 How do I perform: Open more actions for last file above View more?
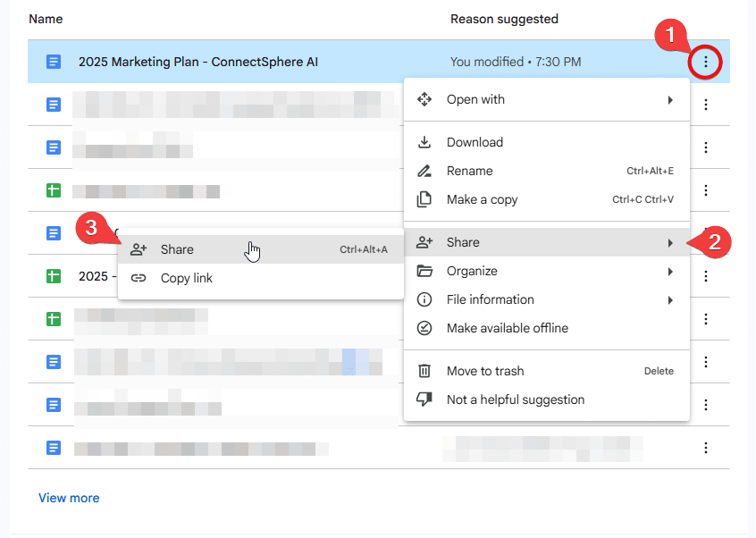click(x=705, y=448)
